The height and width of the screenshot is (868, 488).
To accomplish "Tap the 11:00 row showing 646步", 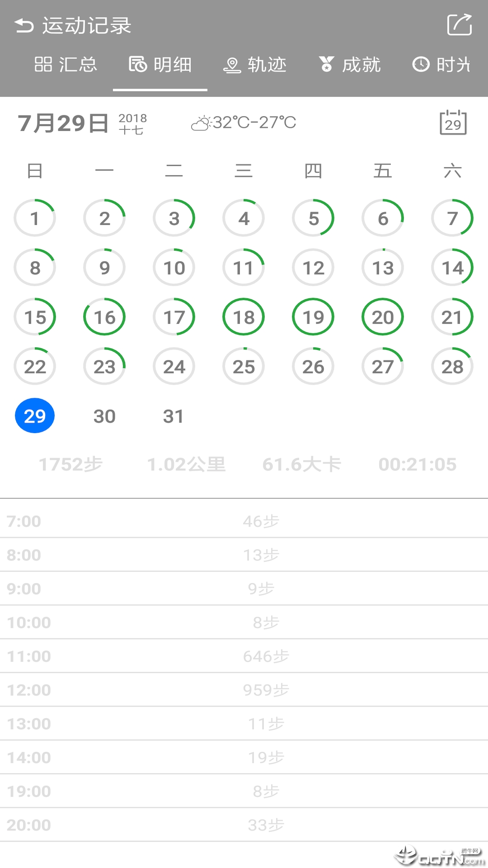I will [244, 656].
